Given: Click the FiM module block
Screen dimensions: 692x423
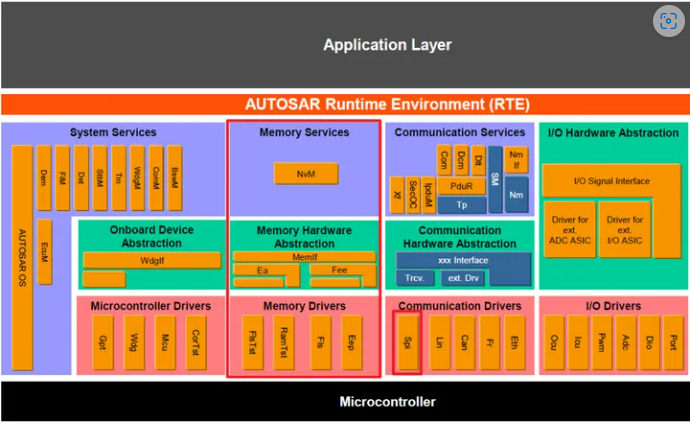Looking at the screenshot, I should coord(62,178).
